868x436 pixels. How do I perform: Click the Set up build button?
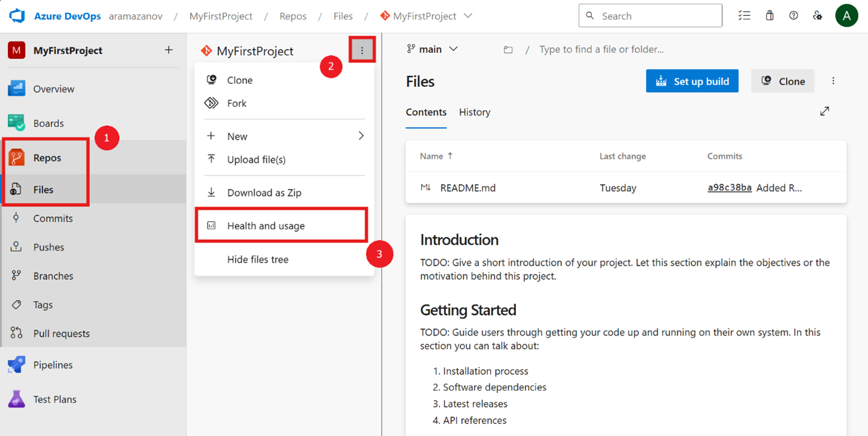tap(692, 81)
